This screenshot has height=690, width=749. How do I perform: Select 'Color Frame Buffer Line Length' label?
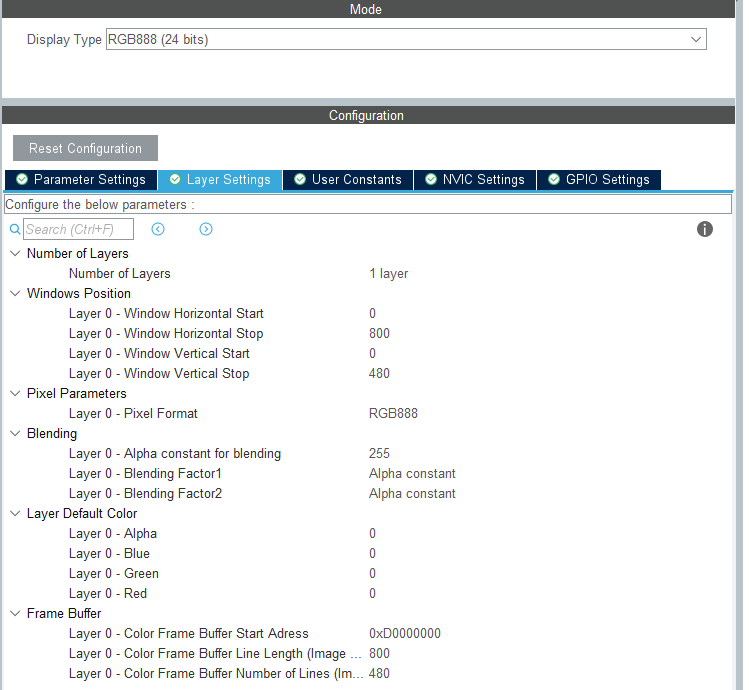pyautogui.click(x=215, y=654)
